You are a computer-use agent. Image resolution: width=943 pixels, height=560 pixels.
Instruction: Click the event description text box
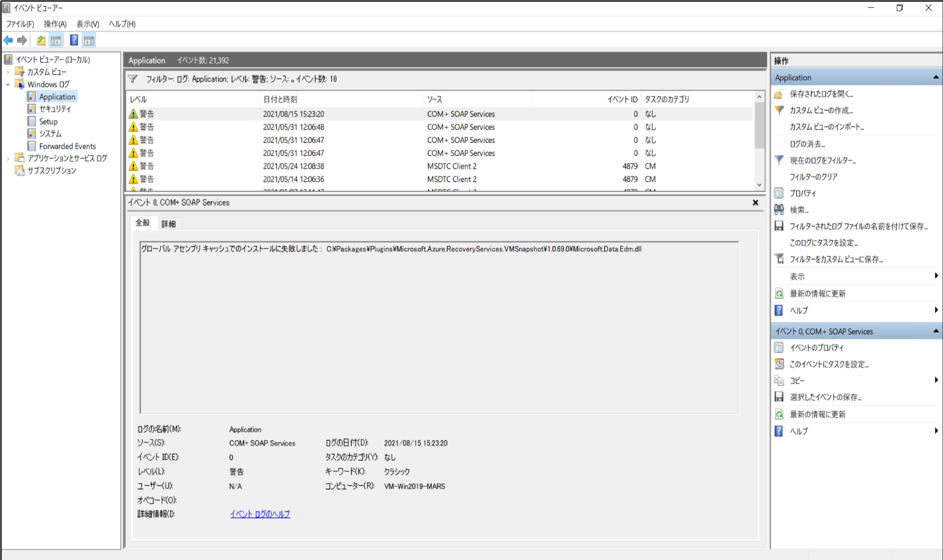pos(439,327)
